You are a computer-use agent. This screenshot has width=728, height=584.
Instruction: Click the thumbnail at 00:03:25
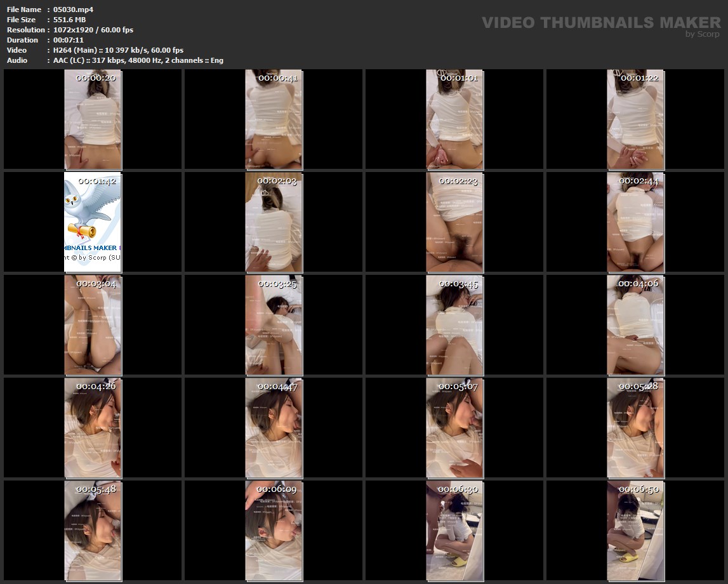274,325
